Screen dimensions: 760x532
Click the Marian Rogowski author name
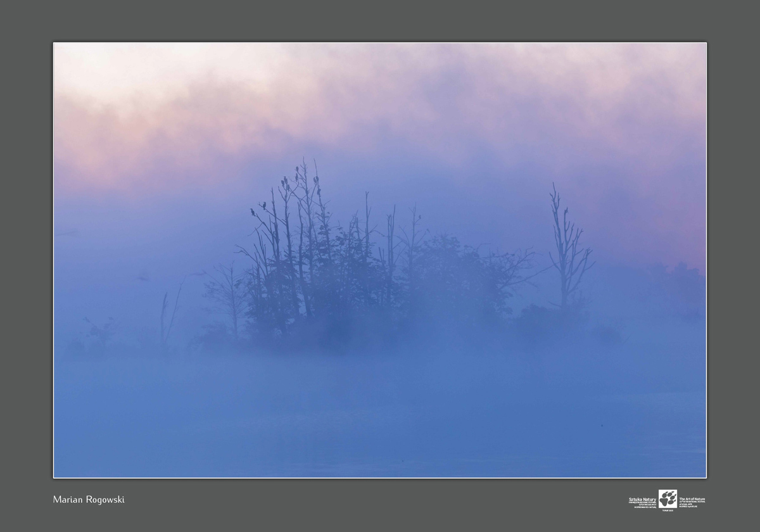89,500
